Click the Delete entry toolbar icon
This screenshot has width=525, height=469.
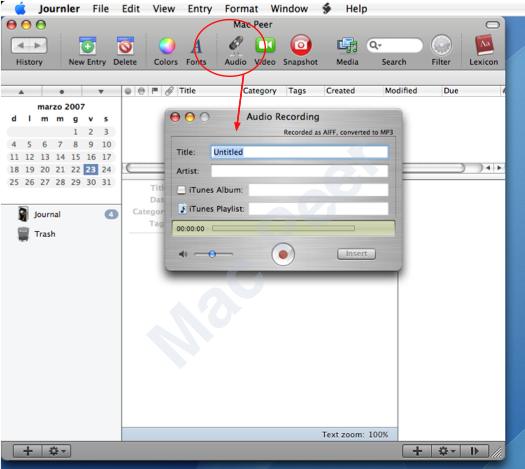click(x=125, y=46)
